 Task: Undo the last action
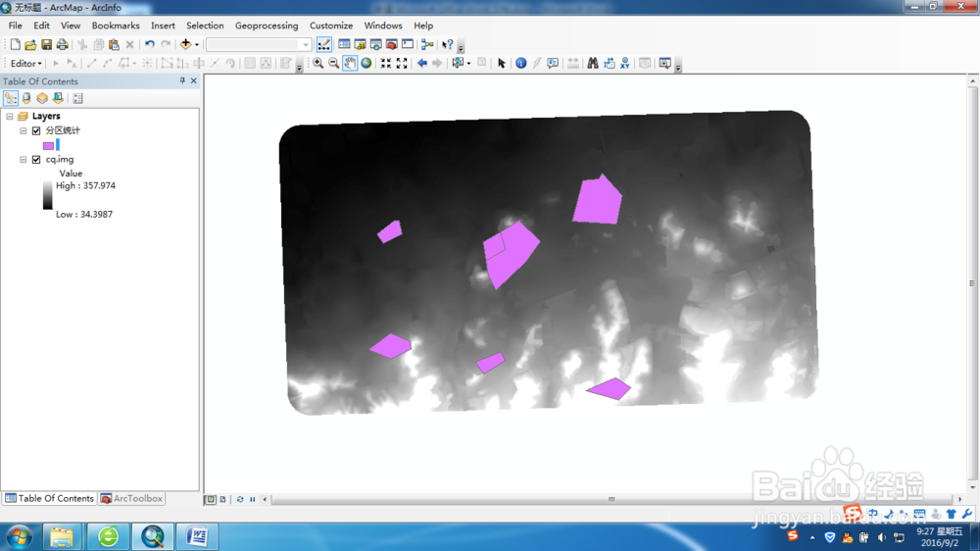149,44
